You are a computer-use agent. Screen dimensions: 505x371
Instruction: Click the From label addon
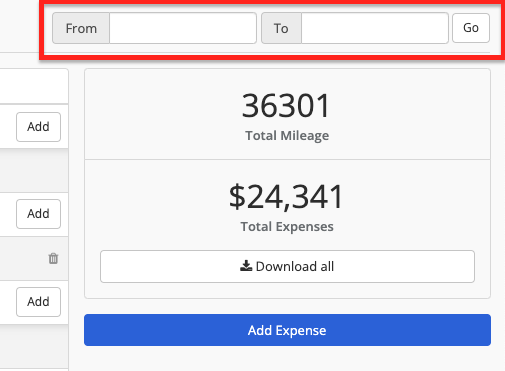(x=81, y=28)
